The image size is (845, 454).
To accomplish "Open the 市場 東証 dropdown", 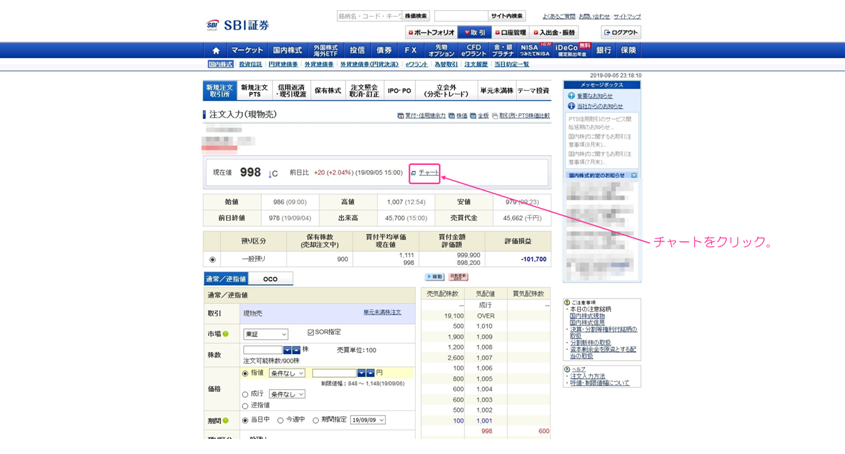I will 265,334.
